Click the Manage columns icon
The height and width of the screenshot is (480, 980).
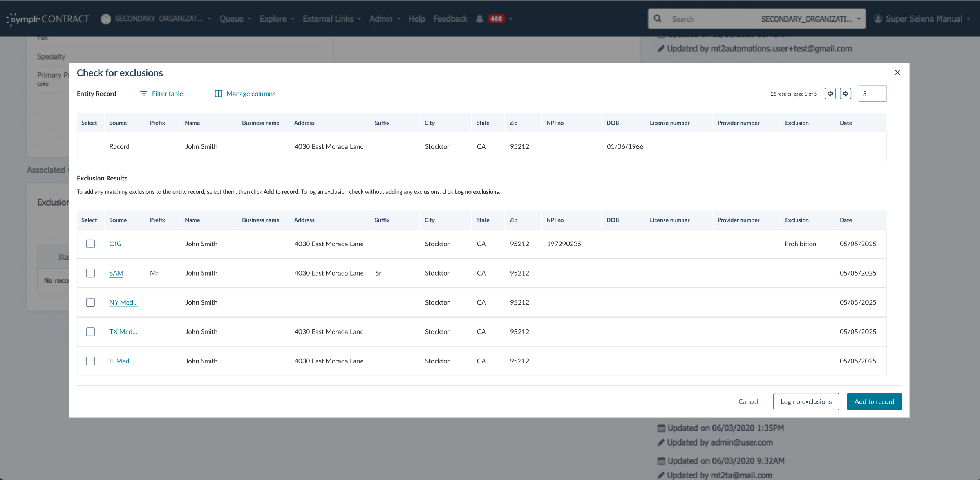(x=218, y=94)
